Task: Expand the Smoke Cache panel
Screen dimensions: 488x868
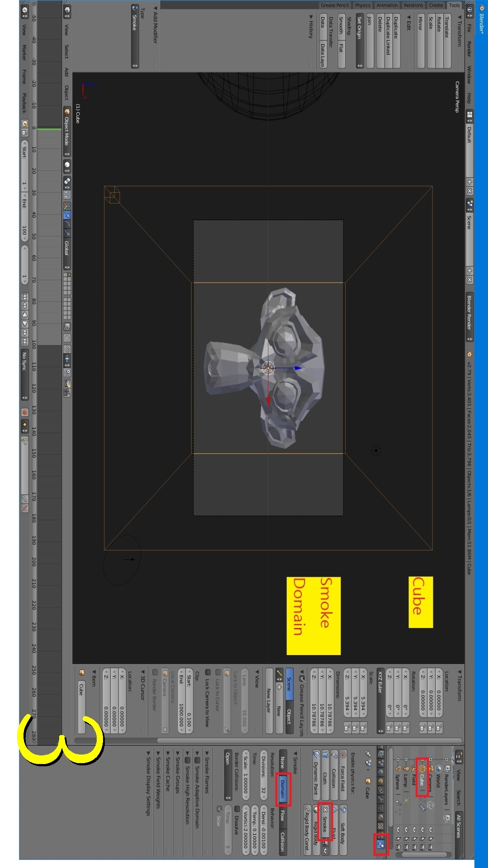Action: pos(168,771)
